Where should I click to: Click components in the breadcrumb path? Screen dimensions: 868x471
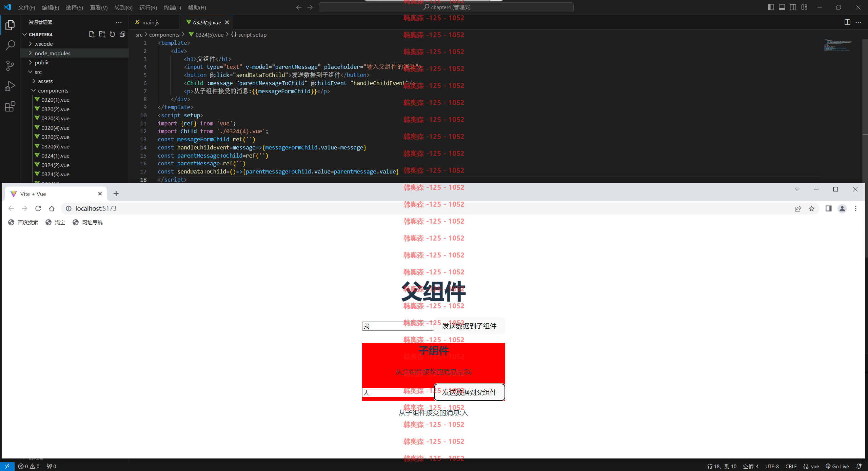pos(164,35)
